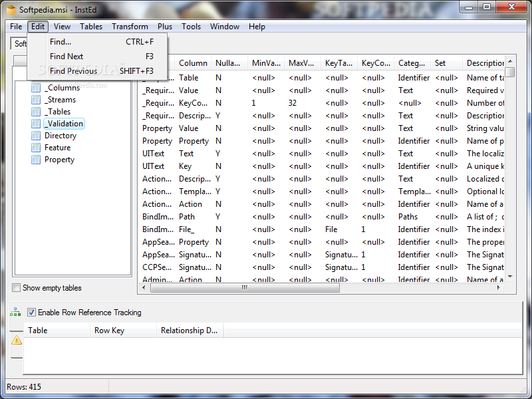532x399 pixels.
Task: Sort by the MaxV... column header
Action: click(x=303, y=63)
